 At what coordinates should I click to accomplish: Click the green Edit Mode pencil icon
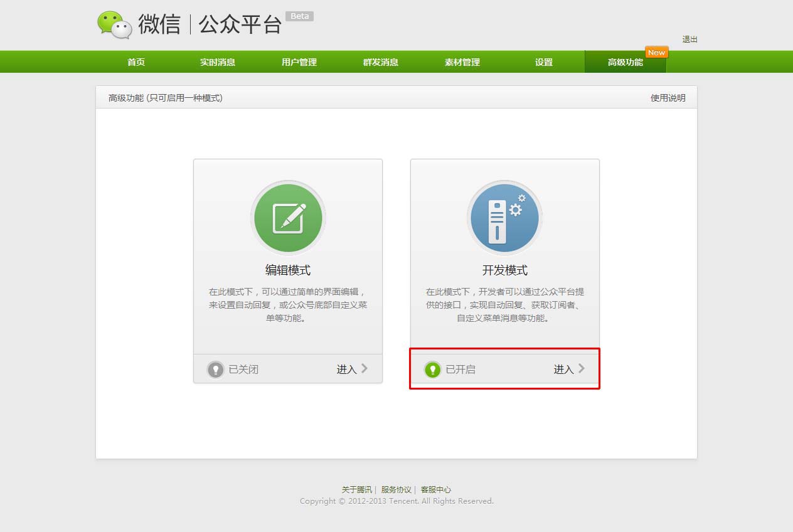coord(288,218)
